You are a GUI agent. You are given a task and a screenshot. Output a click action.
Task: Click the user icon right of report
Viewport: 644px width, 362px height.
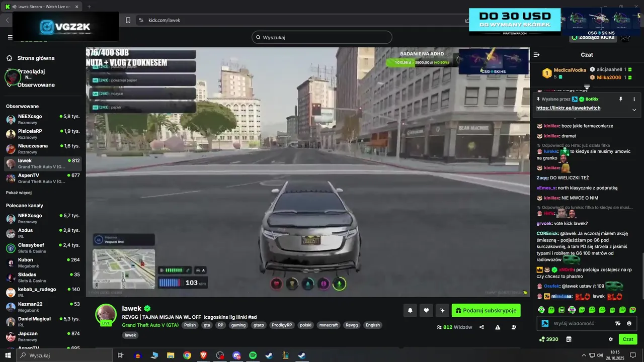click(514, 327)
